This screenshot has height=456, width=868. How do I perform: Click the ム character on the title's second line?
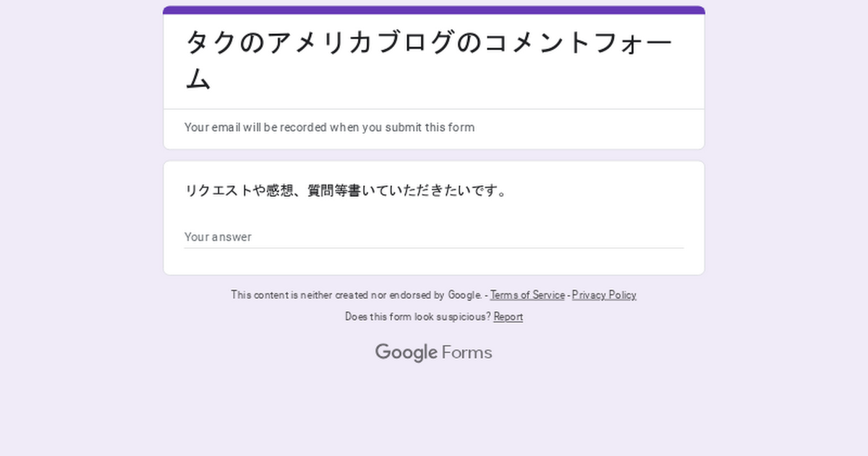click(x=198, y=78)
